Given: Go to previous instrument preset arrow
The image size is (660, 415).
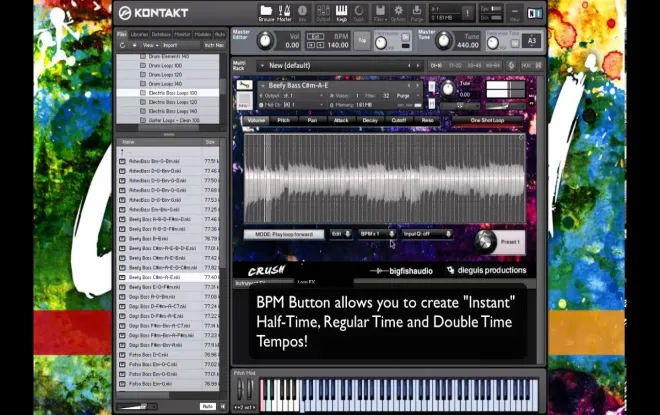Looking at the screenshot, I should [x=409, y=85].
